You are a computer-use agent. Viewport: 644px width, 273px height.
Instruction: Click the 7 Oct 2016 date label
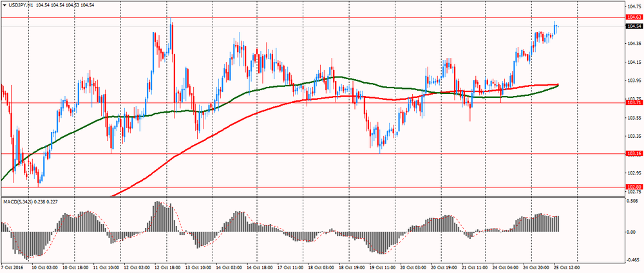click(x=13, y=267)
